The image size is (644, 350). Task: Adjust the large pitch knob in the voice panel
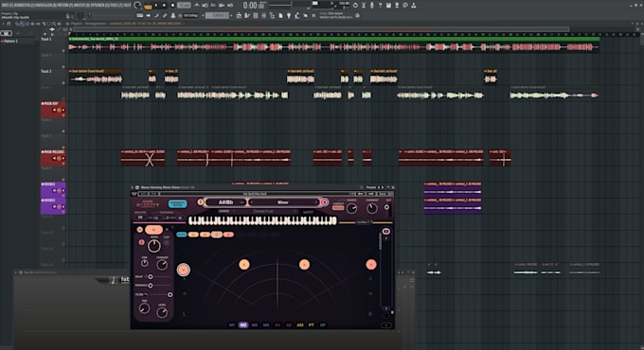point(154,246)
